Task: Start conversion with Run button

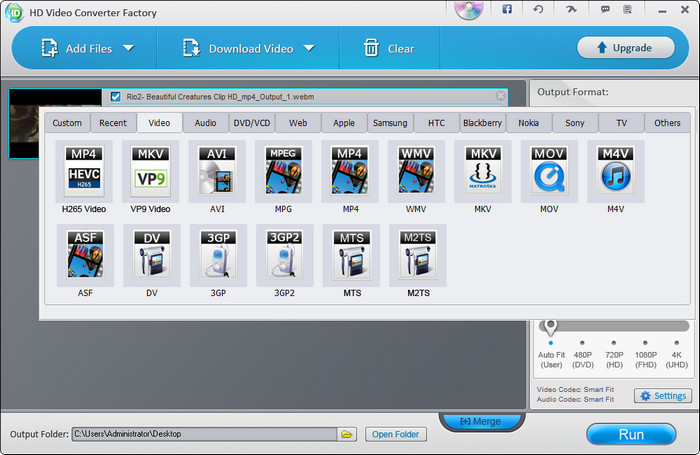Action: point(631,434)
